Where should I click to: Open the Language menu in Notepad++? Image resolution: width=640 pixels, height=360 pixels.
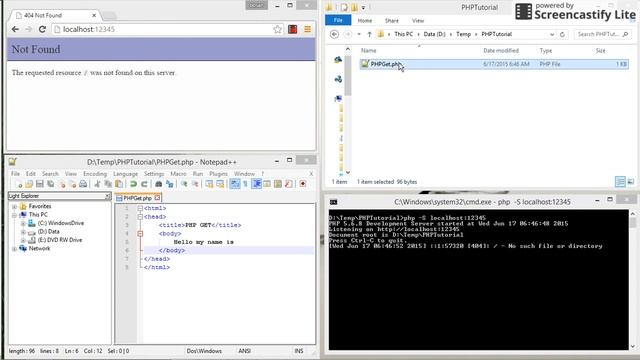pyautogui.click(x=125, y=174)
